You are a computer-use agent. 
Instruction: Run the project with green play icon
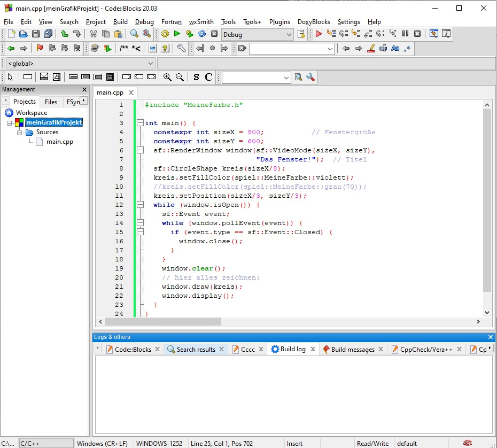click(x=177, y=34)
